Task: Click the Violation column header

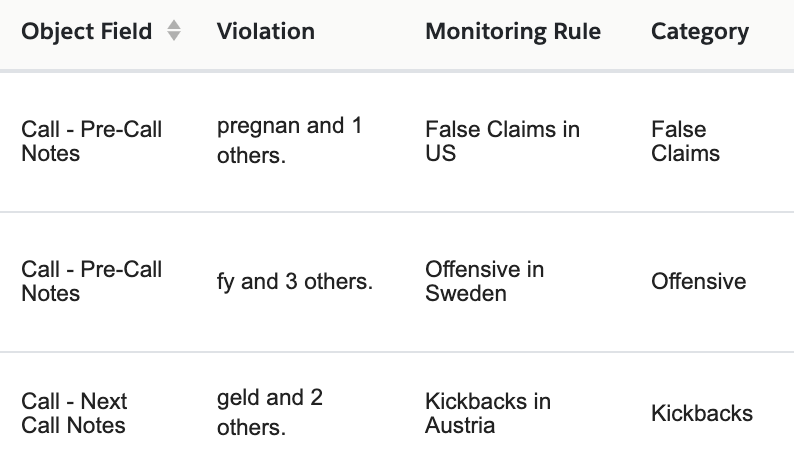Action: 265,32
